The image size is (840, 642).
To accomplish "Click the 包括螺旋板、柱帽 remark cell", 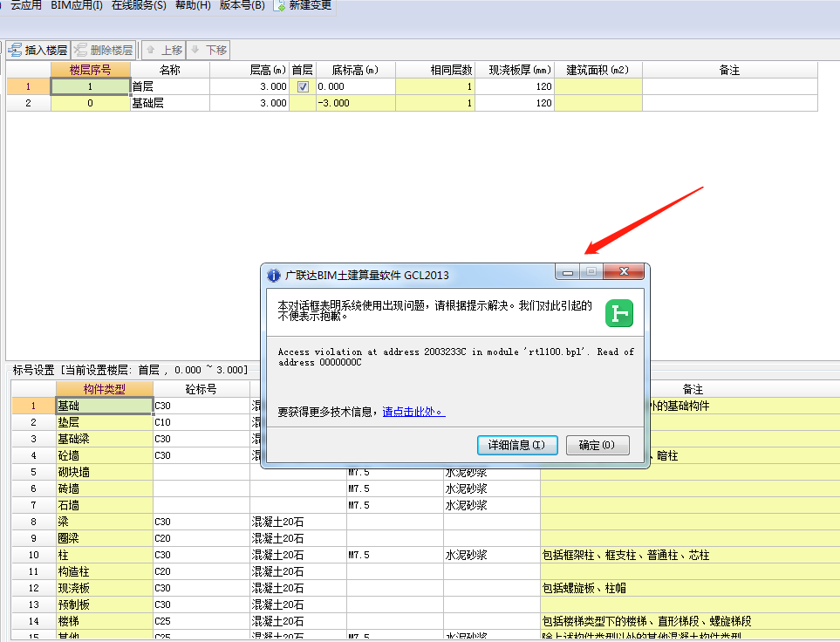I will pyautogui.click(x=690, y=588).
